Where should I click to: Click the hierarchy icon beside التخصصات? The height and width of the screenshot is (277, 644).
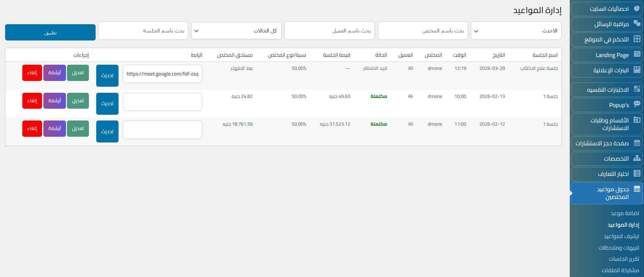pyautogui.click(x=637, y=158)
